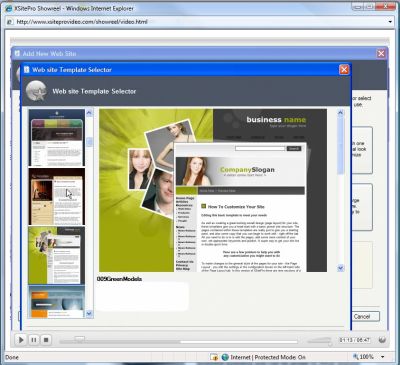400x365 pixels.
Task: Click the Cancel button in Add New Web Site
Action: tap(362, 316)
